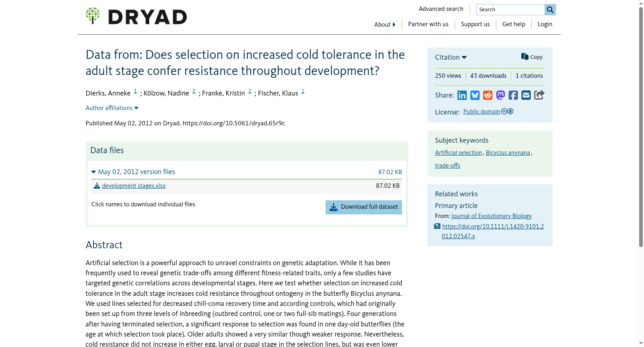Share the dataset on Facebook
Viewport: 644px width, 347px height.
(513, 95)
